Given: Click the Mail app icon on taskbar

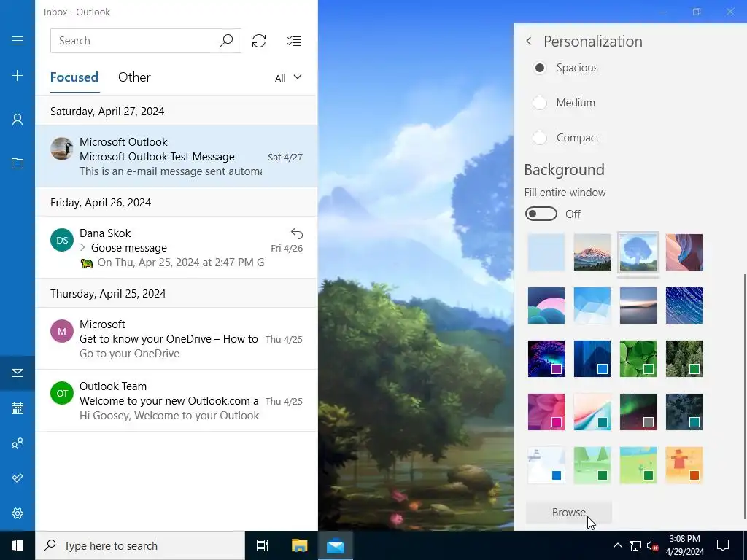Looking at the screenshot, I should [x=336, y=545].
